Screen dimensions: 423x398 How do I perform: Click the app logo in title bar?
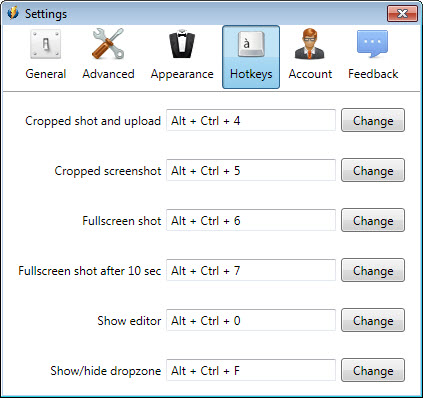click(x=13, y=13)
